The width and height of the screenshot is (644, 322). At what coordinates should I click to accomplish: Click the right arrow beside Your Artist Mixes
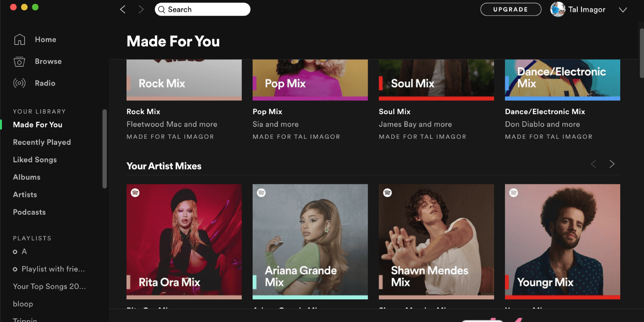pyautogui.click(x=612, y=164)
